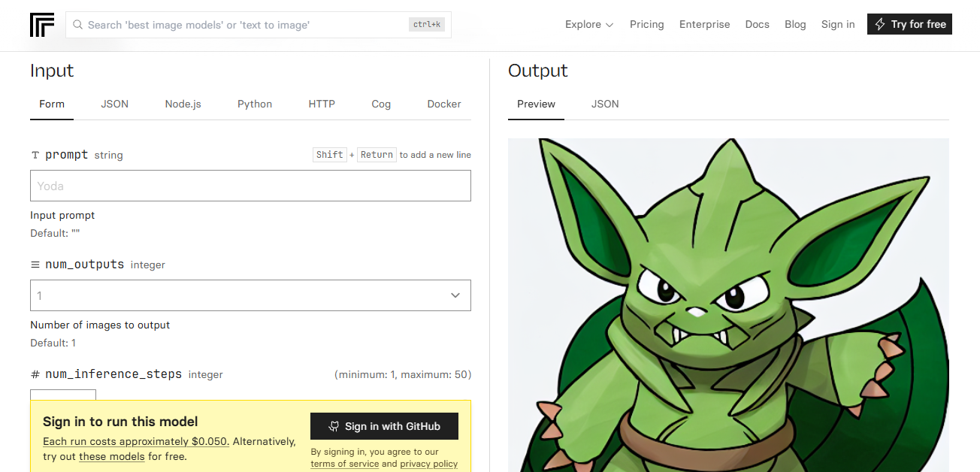Viewport: 980px width, 472px height.
Task: Click the prompt input field
Action: 250,186
